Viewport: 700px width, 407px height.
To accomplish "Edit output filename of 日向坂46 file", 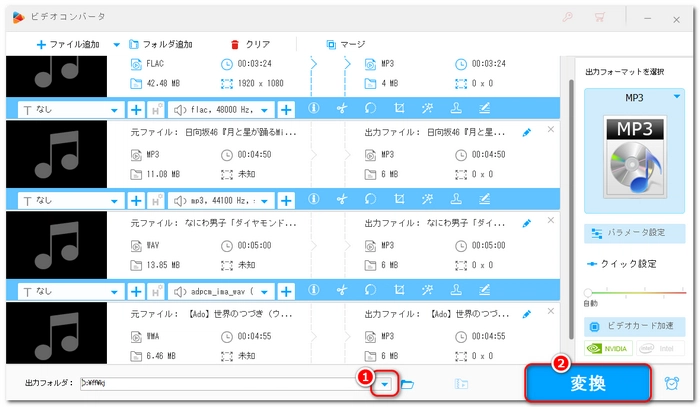I will click(527, 132).
